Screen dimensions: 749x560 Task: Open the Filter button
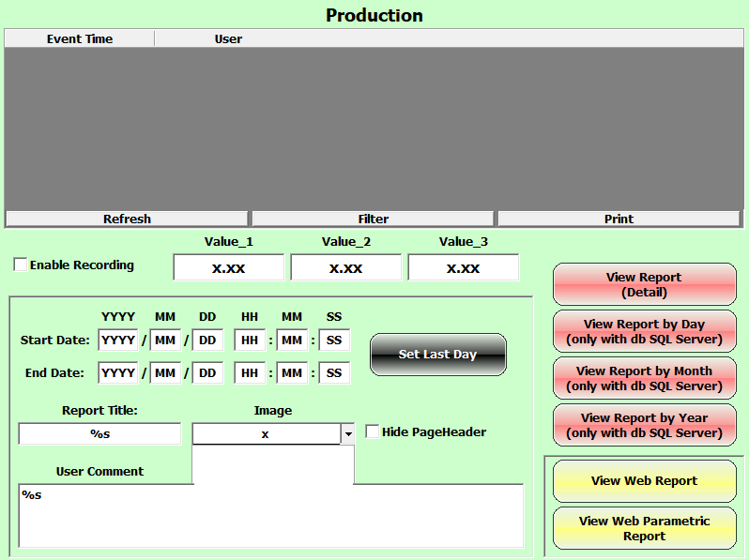tap(373, 219)
